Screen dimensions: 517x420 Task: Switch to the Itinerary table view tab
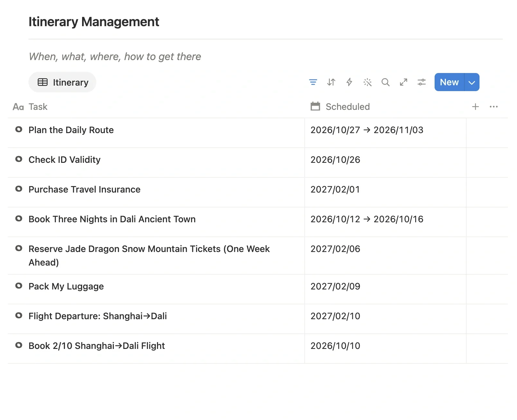[62, 82]
